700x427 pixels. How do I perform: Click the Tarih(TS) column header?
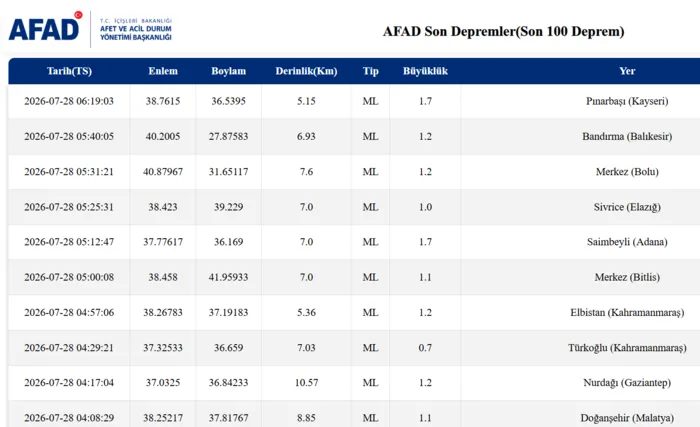point(69,71)
